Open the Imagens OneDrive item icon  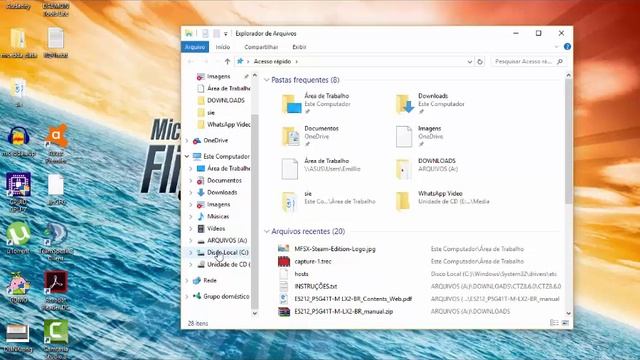pyautogui.click(x=404, y=136)
